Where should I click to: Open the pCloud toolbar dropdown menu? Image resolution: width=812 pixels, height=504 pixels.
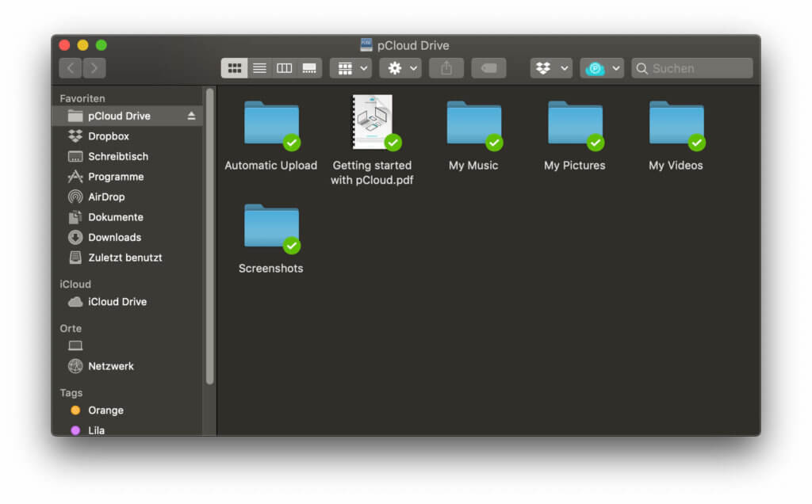coord(602,68)
